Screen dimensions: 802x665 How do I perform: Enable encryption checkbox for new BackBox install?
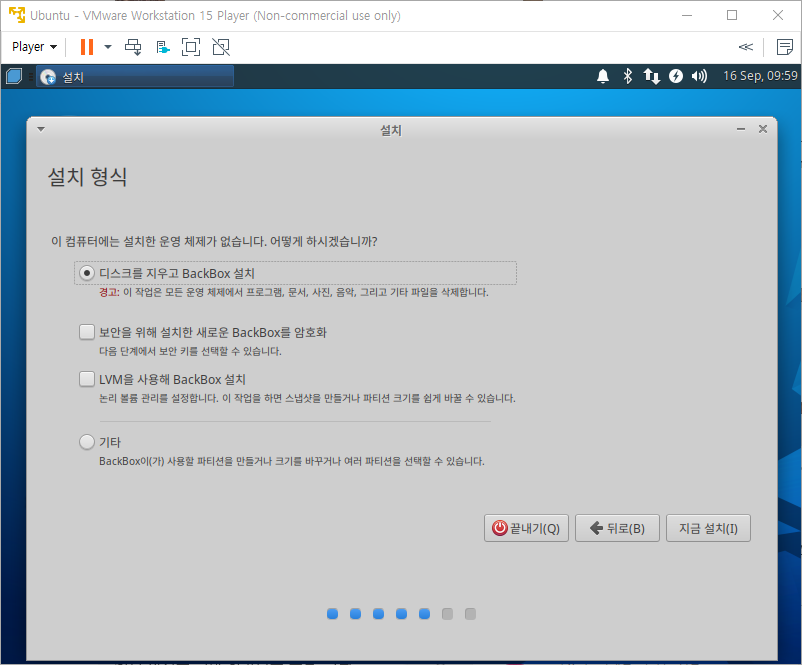[87, 332]
